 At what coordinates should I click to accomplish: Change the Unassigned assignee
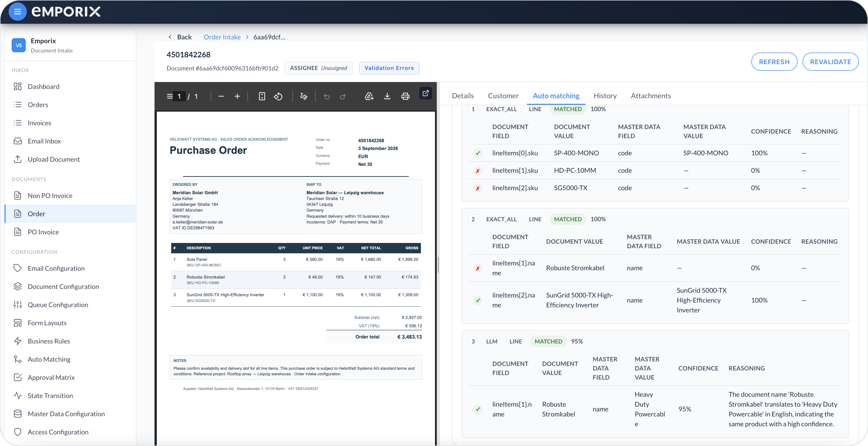point(318,68)
